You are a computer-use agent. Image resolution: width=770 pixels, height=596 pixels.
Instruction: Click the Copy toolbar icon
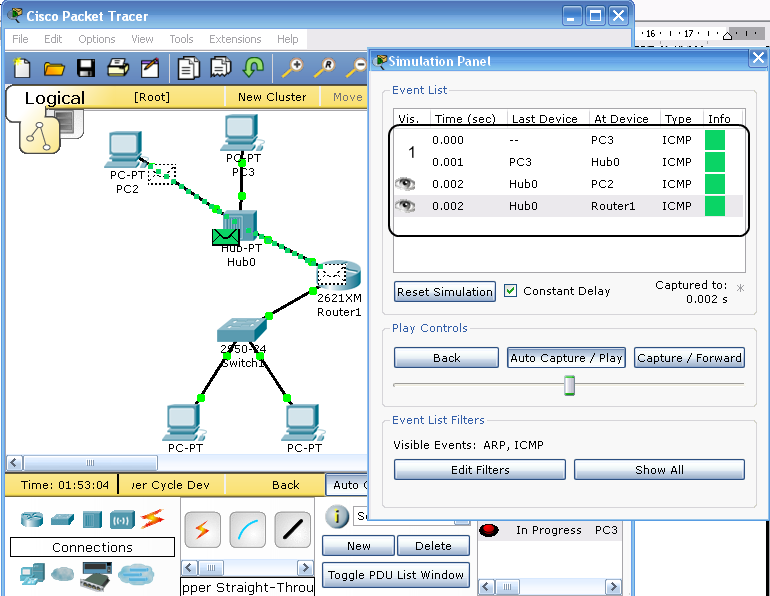[x=189, y=68]
